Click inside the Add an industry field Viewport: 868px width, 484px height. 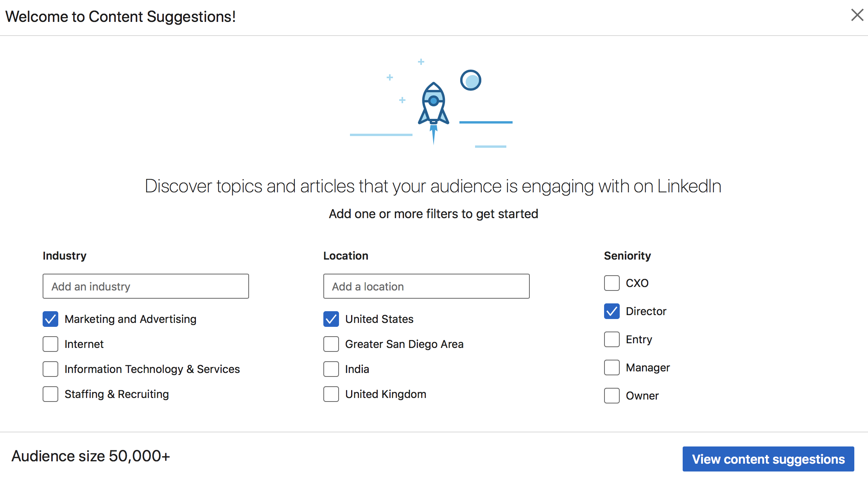(x=145, y=286)
